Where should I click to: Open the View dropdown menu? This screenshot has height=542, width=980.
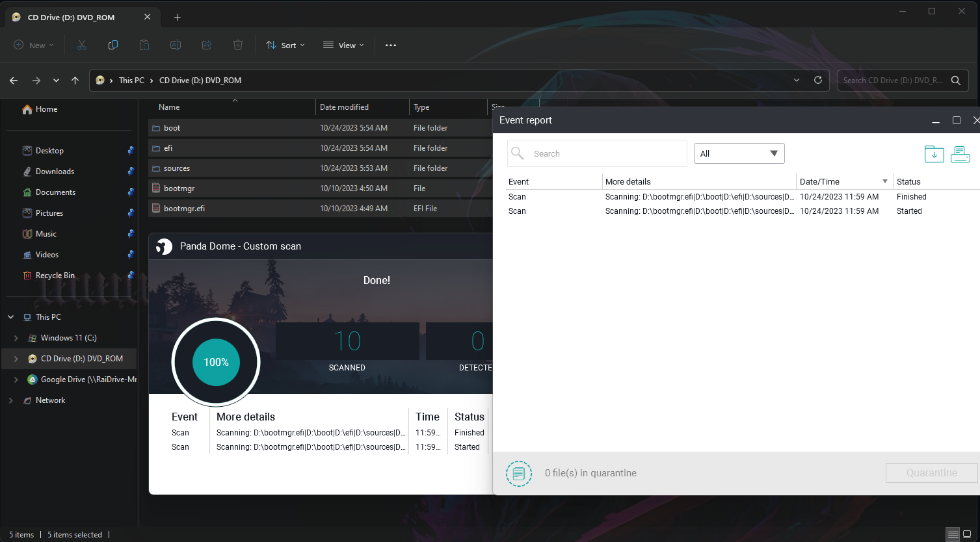[343, 45]
